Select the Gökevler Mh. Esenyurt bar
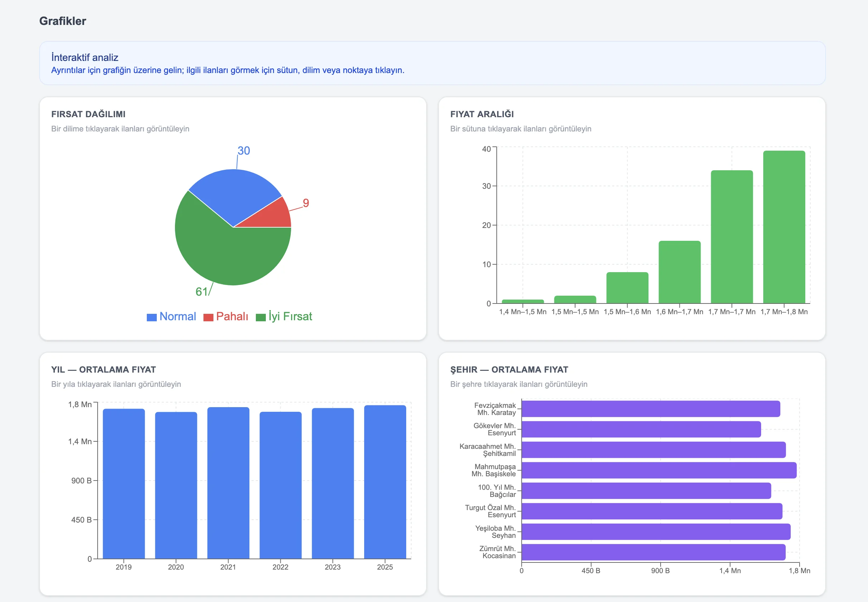The height and width of the screenshot is (602, 868). 641,429
